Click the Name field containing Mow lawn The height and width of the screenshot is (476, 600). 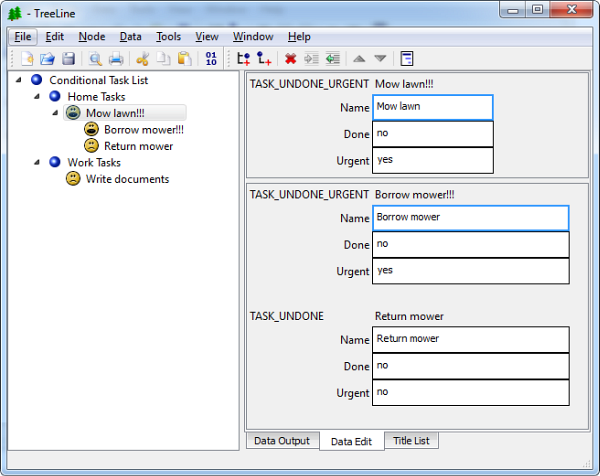coord(433,107)
